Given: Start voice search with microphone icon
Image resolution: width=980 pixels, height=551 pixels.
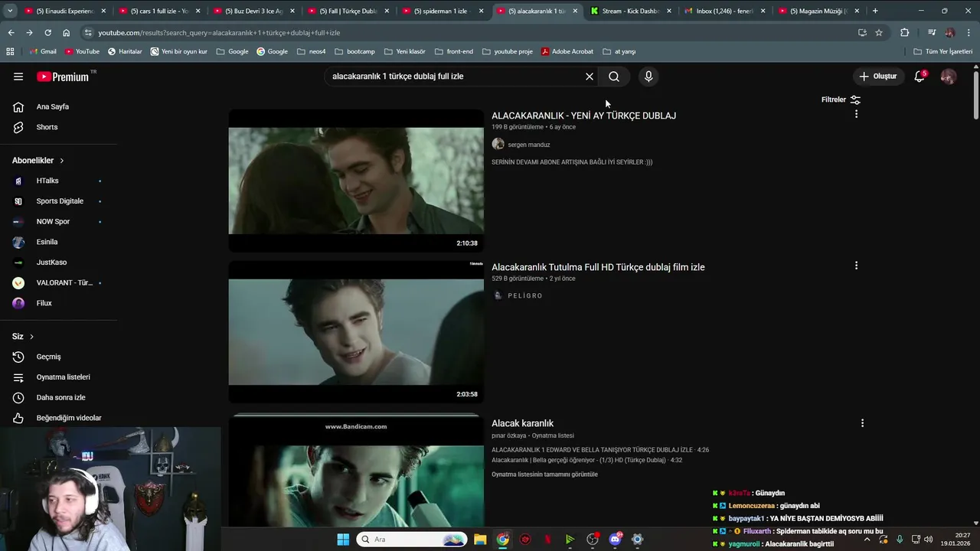Looking at the screenshot, I should [648, 77].
